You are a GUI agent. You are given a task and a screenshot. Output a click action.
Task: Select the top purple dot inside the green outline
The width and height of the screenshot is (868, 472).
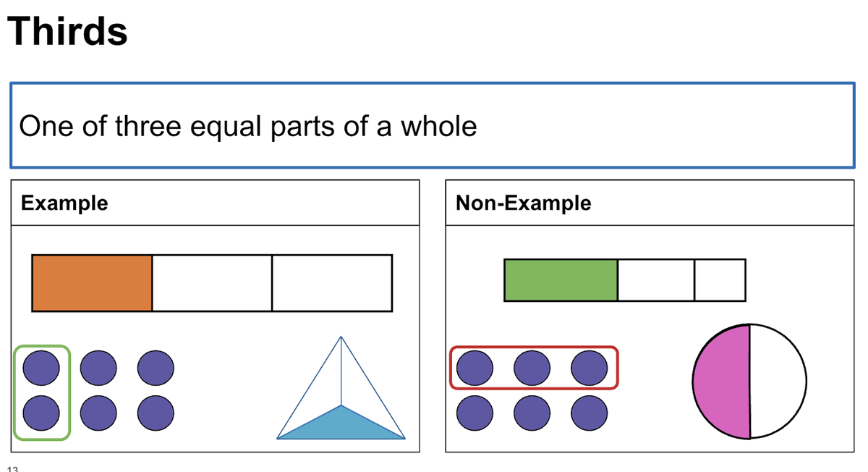click(41, 368)
